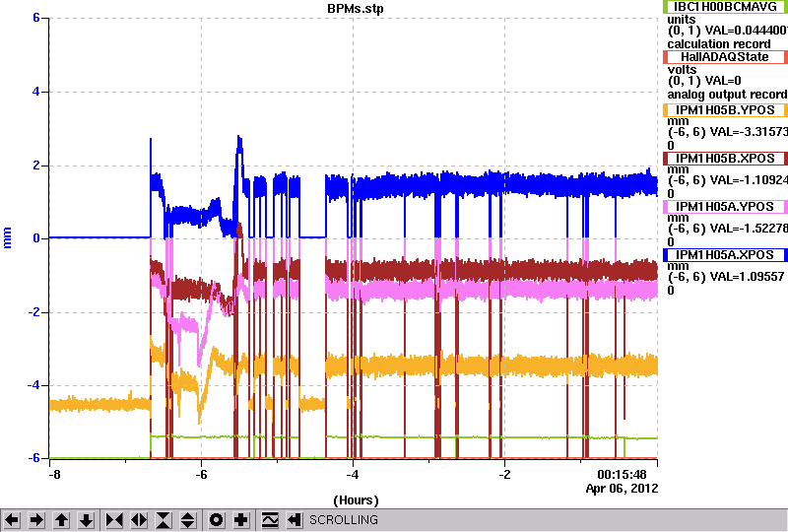Viewport: 788px width, 532px height.
Task: Select the IBC1H00BCMAVG legend entry
Action: point(725,7)
